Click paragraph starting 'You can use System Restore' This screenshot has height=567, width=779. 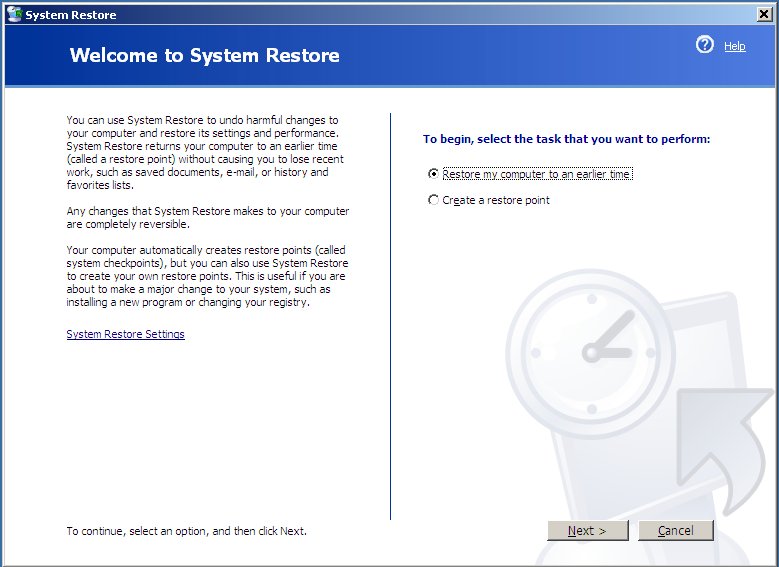tap(205, 153)
